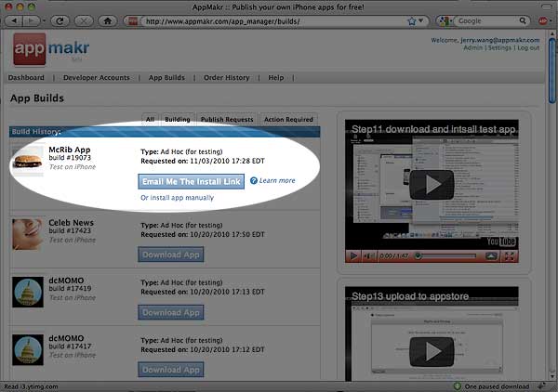The height and width of the screenshot is (392, 558).
Task: Click the Celeb News title
Action: coord(72,223)
